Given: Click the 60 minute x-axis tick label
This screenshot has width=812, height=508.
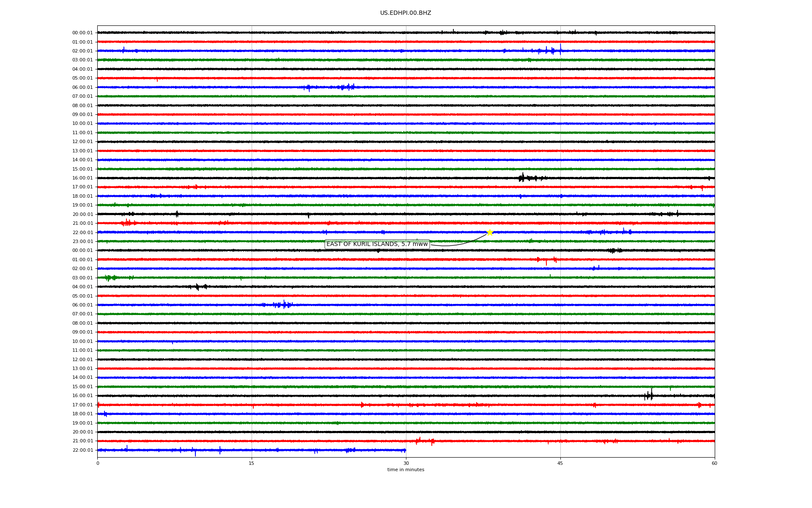Looking at the screenshot, I should click(x=714, y=463).
